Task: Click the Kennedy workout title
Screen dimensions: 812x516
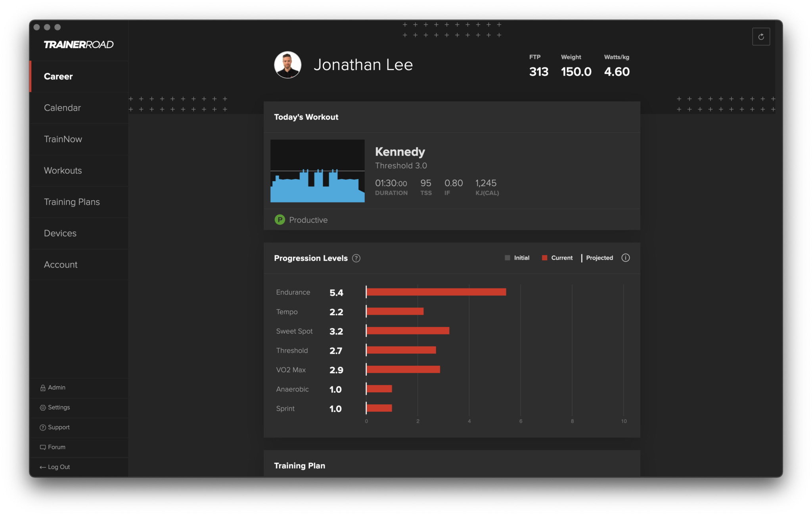Action: 400,152
